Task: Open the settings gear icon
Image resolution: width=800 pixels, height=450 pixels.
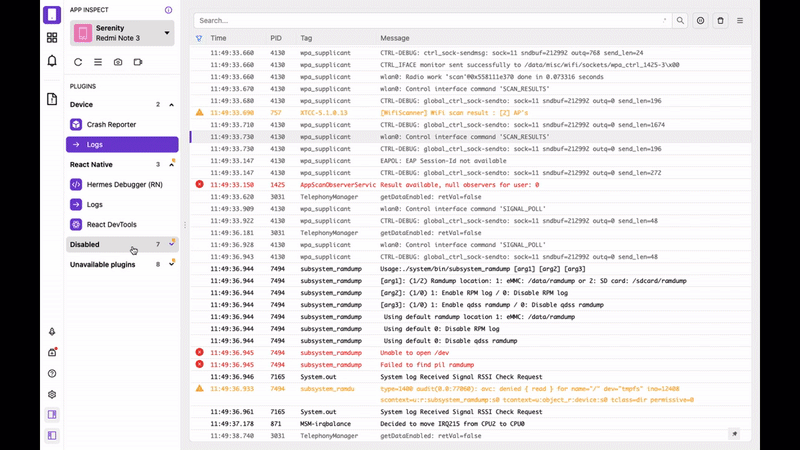Action: (x=52, y=394)
